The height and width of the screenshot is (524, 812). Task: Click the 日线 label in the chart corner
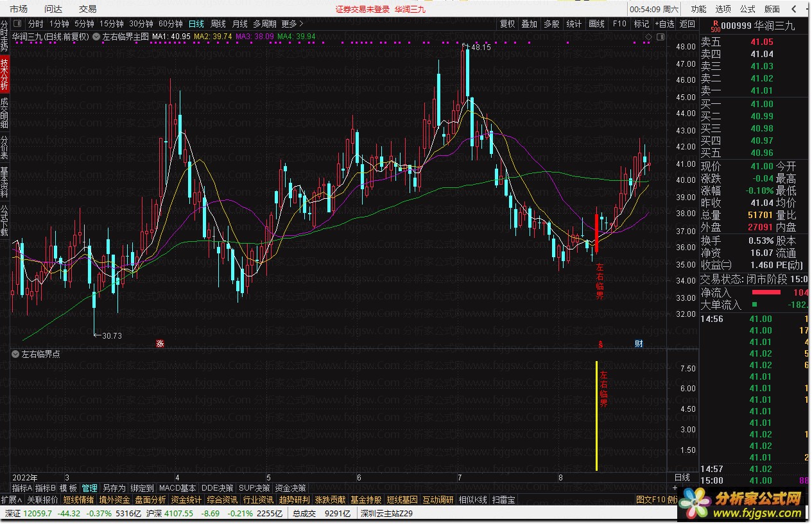click(x=682, y=478)
